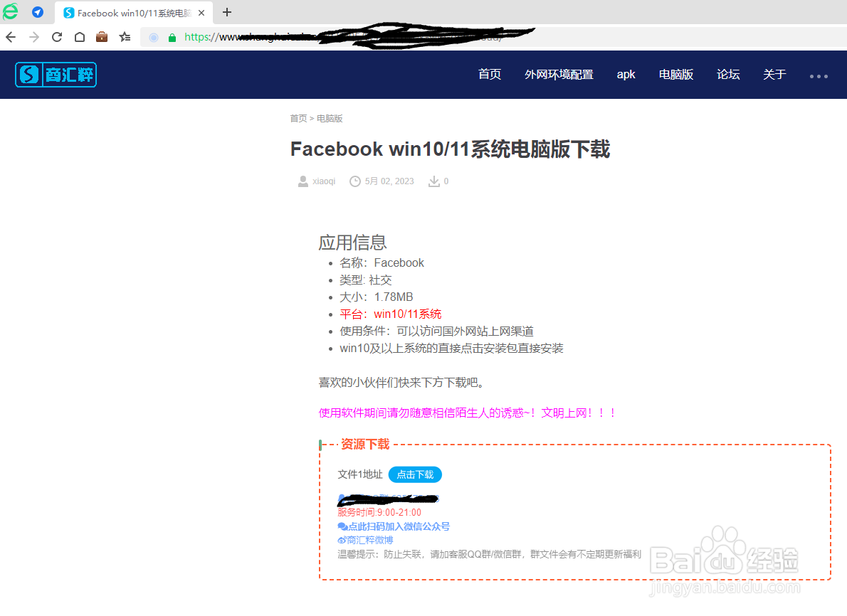Click the 商汇粹 site logo

pyautogui.click(x=56, y=74)
